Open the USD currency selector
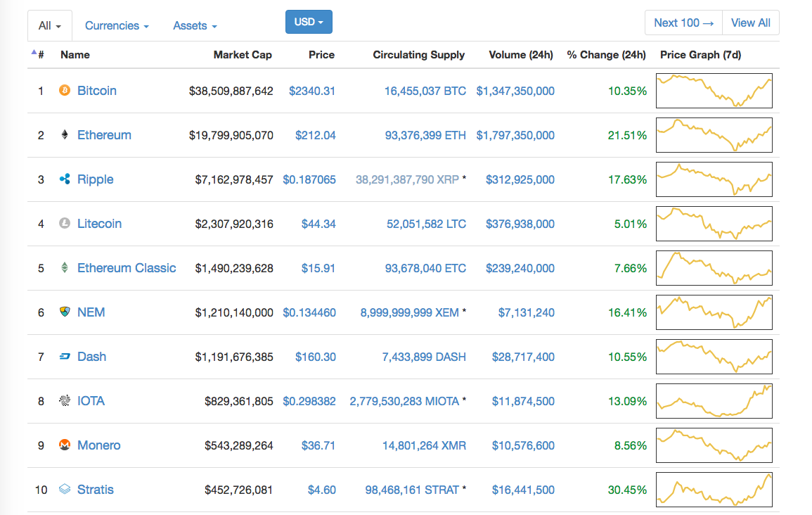Viewport: 812px width, 515px height. pyautogui.click(x=309, y=22)
